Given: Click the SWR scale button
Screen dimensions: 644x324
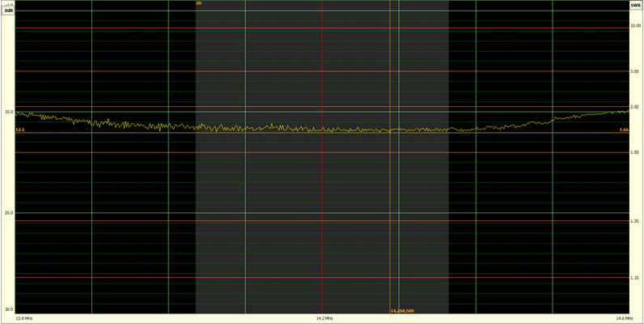Looking at the screenshot, I should point(635,6).
